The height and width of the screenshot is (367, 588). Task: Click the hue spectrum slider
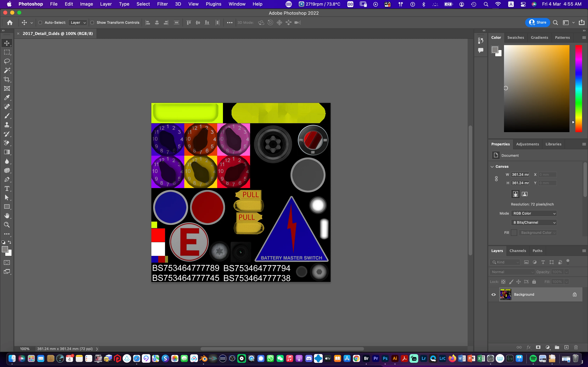click(579, 89)
